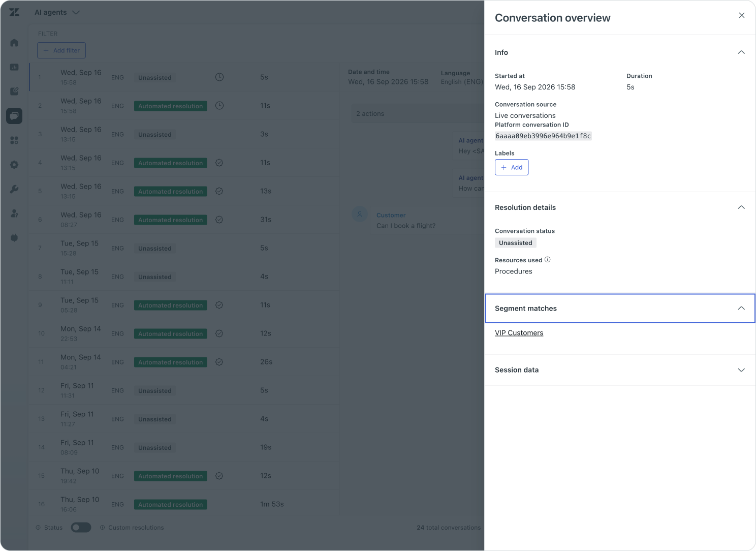Open the settings gear sidebar icon
The height and width of the screenshot is (551, 756).
tap(14, 165)
